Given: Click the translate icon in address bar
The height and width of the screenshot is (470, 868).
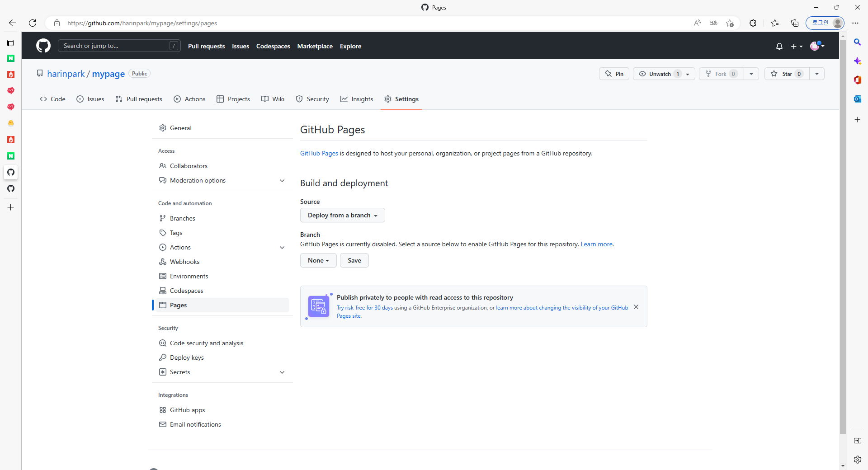Looking at the screenshot, I should 713,23.
